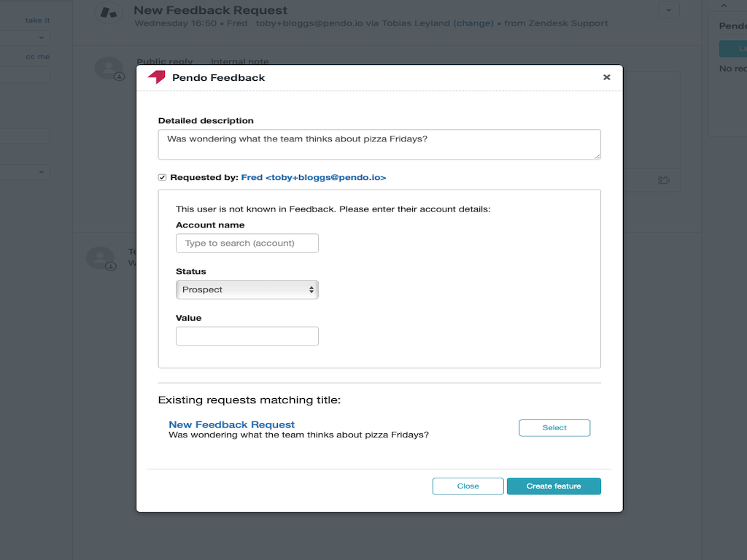
Task: Uncheck the Requested by checkbox
Action: [x=163, y=177]
